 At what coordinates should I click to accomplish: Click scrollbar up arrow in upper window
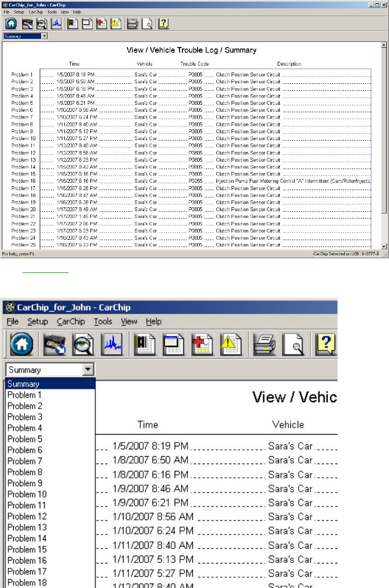[x=385, y=45]
